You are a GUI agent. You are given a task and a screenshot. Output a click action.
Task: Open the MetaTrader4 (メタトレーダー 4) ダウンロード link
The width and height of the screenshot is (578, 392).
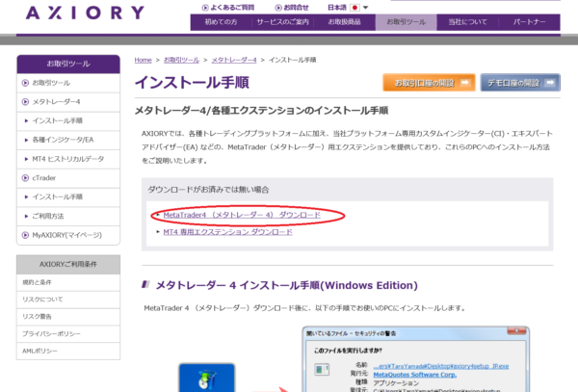click(x=241, y=214)
